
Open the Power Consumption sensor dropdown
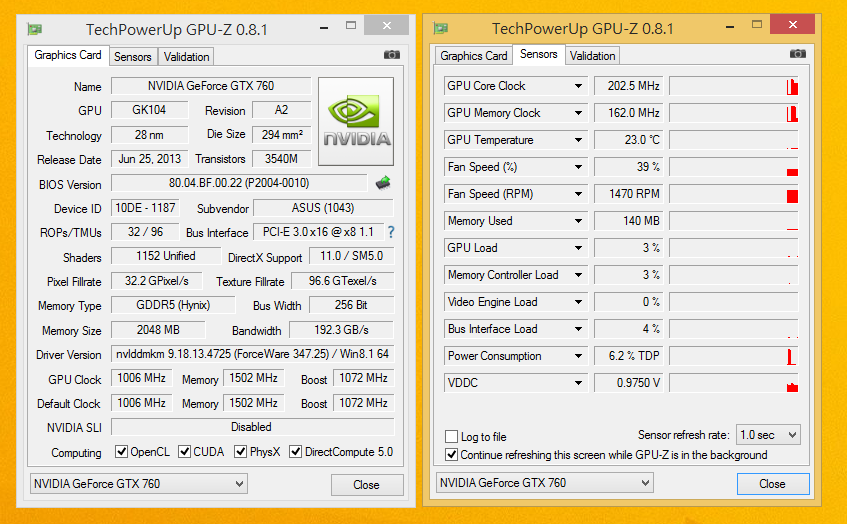[x=578, y=356]
